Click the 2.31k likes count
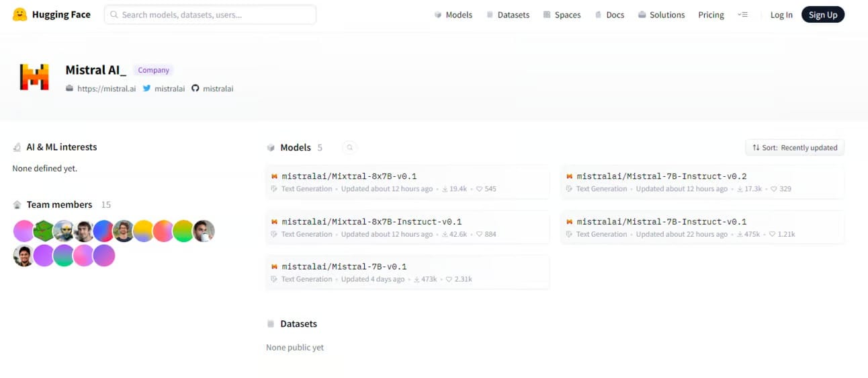The image size is (868, 378). [x=459, y=279]
